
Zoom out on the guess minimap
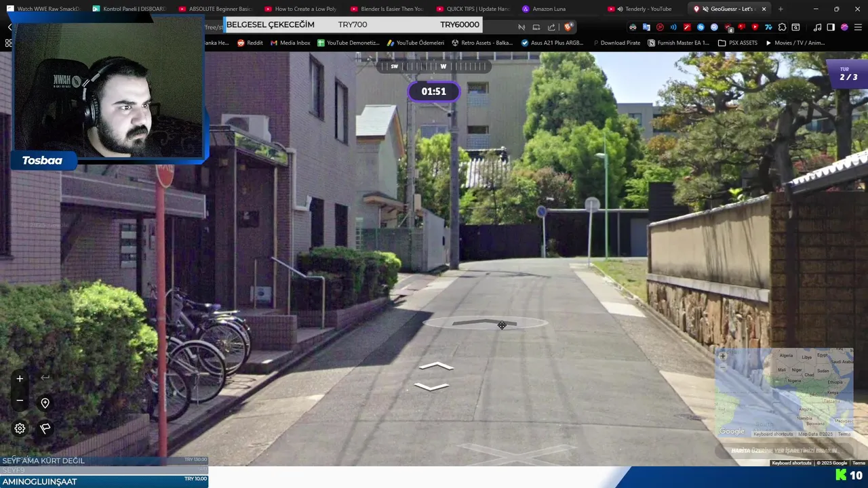[723, 367]
